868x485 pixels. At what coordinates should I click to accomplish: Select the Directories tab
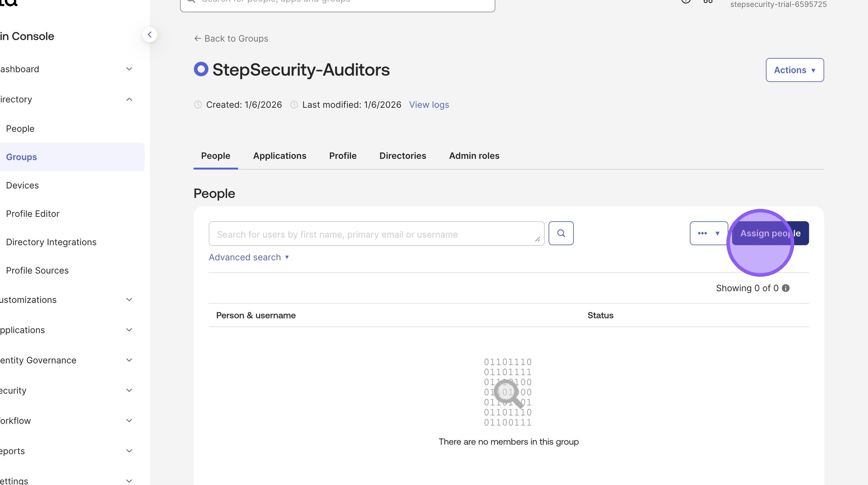pyautogui.click(x=402, y=156)
